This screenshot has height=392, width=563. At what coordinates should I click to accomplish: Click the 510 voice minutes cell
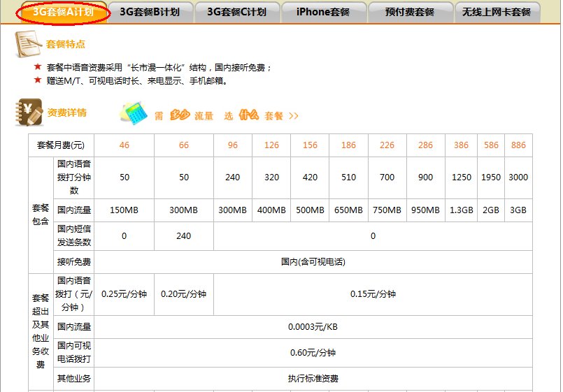pyautogui.click(x=348, y=177)
